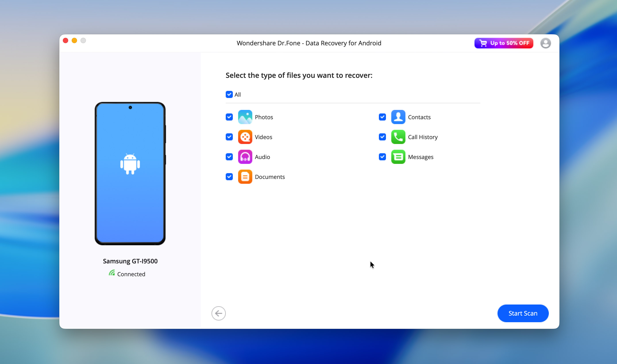
Task: Toggle the Audio checkbox off
Action: tap(229, 157)
